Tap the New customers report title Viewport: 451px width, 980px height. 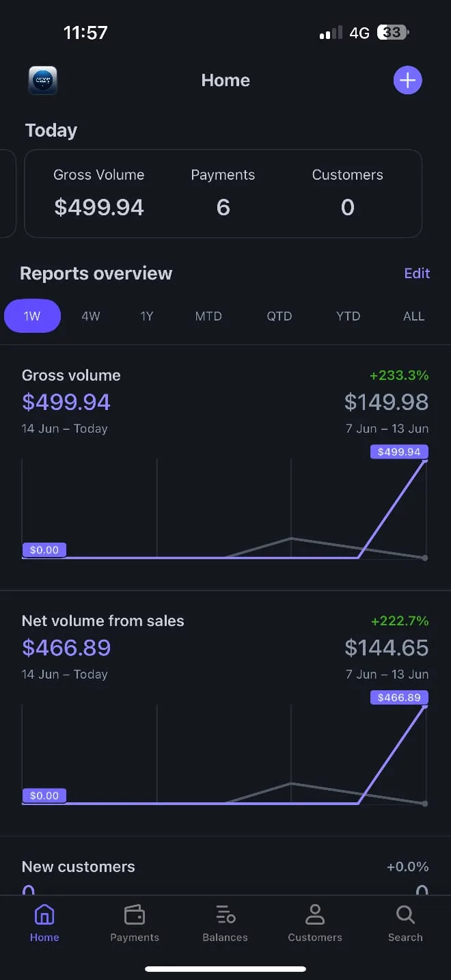[x=79, y=867]
